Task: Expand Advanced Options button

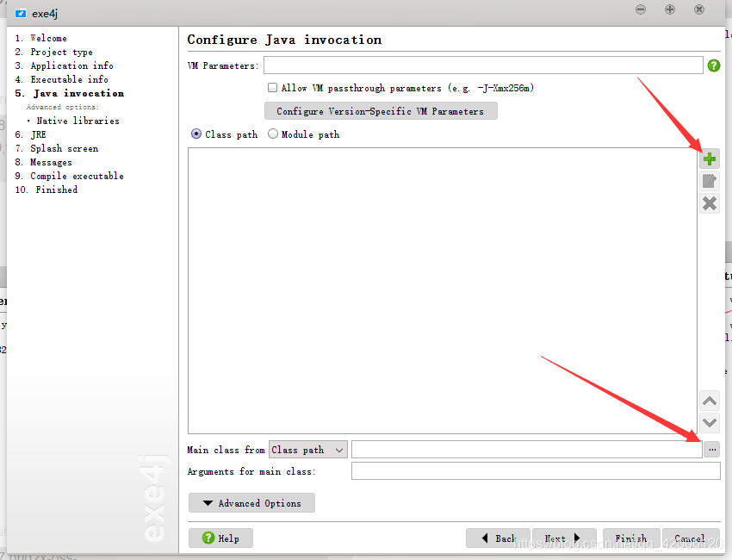Action: [x=251, y=503]
